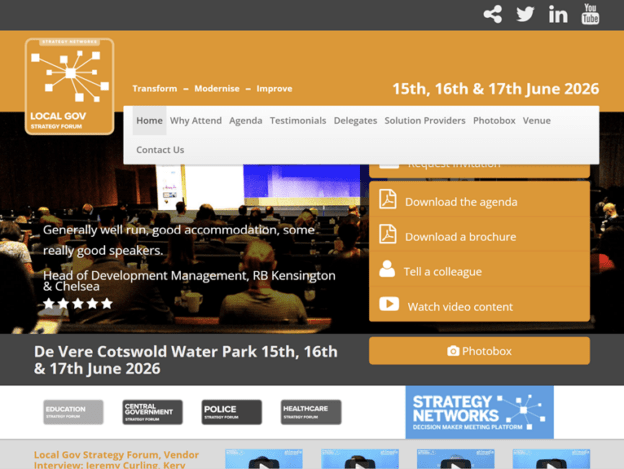Open the YouTube icon in top bar
This screenshot has height=469, width=624.
590,14
